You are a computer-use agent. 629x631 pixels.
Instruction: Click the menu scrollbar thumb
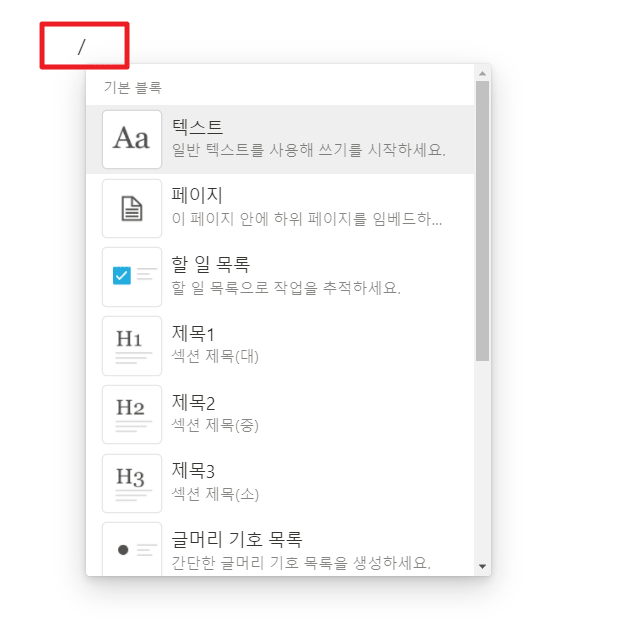[x=483, y=221]
